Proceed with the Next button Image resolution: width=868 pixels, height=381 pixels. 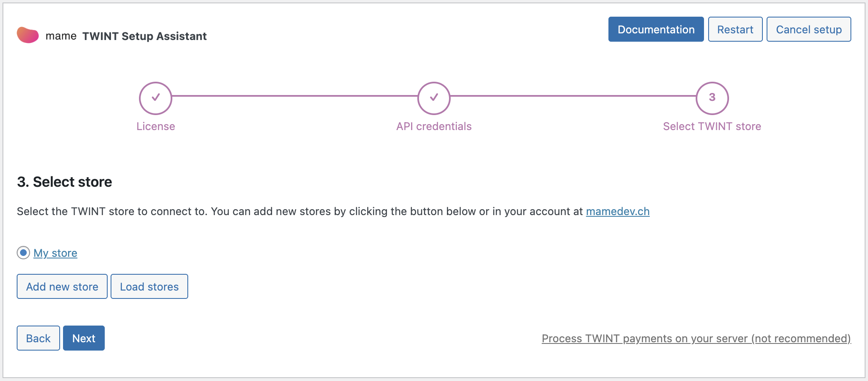[84, 338]
